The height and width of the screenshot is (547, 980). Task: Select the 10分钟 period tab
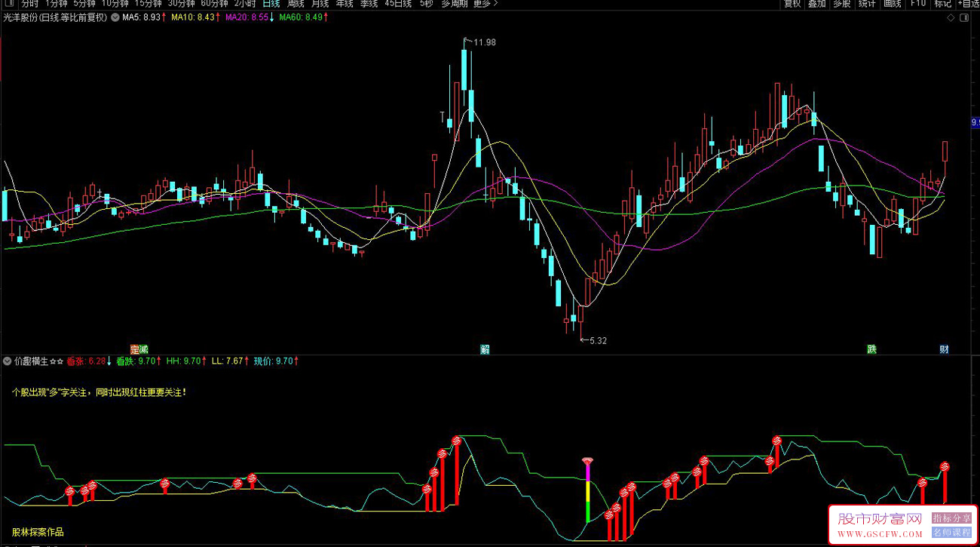tap(115, 4)
